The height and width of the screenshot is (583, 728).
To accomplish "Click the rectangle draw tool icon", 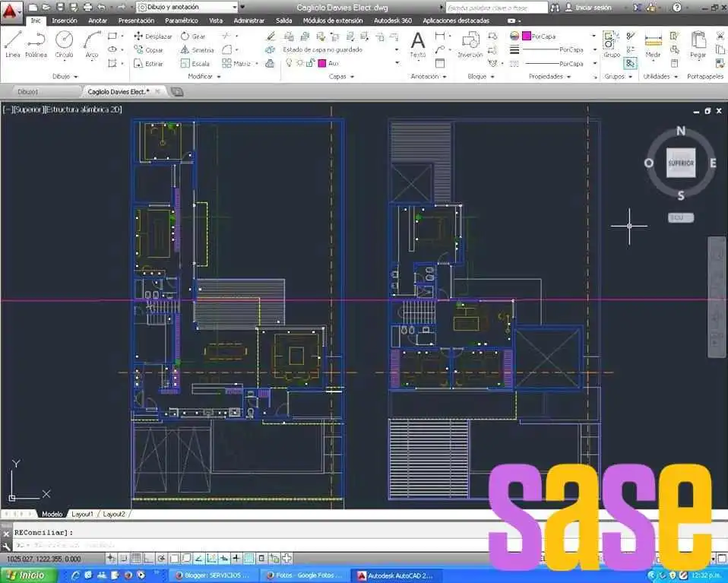I will coord(112,36).
